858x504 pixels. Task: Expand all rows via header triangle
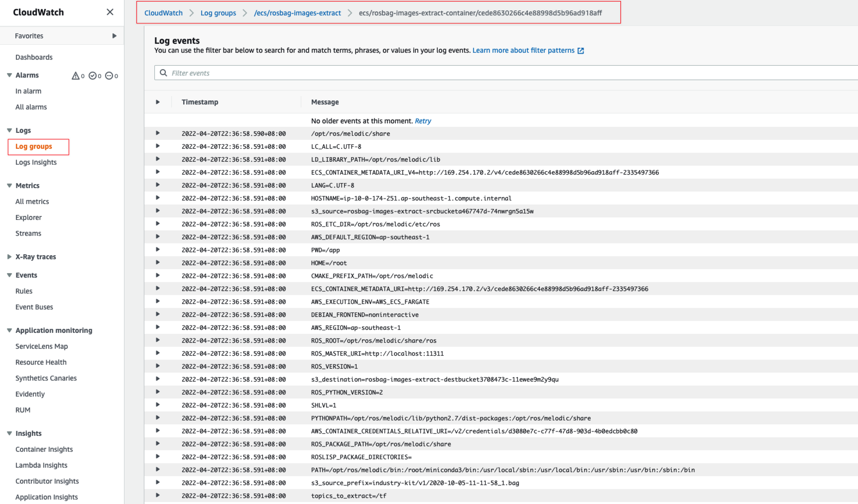point(158,102)
